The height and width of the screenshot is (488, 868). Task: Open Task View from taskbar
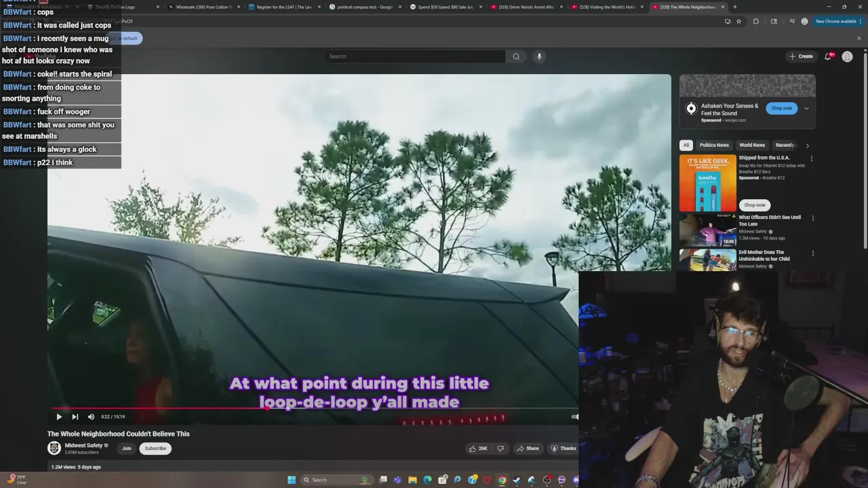[383, 480]
